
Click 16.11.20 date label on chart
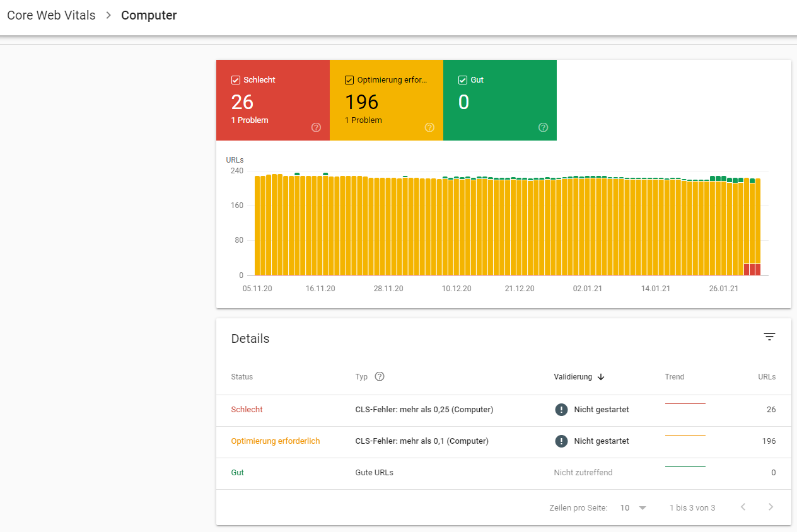point(320,289)
